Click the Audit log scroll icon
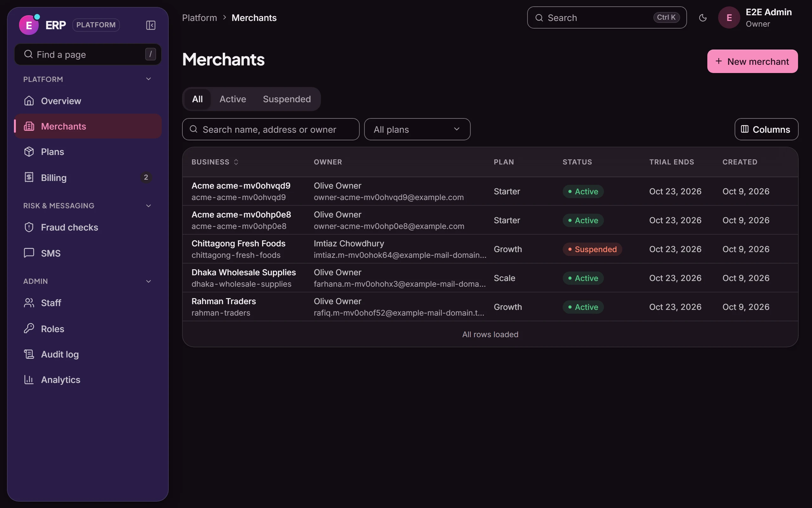The image size is (812, 508). point(29,354)
